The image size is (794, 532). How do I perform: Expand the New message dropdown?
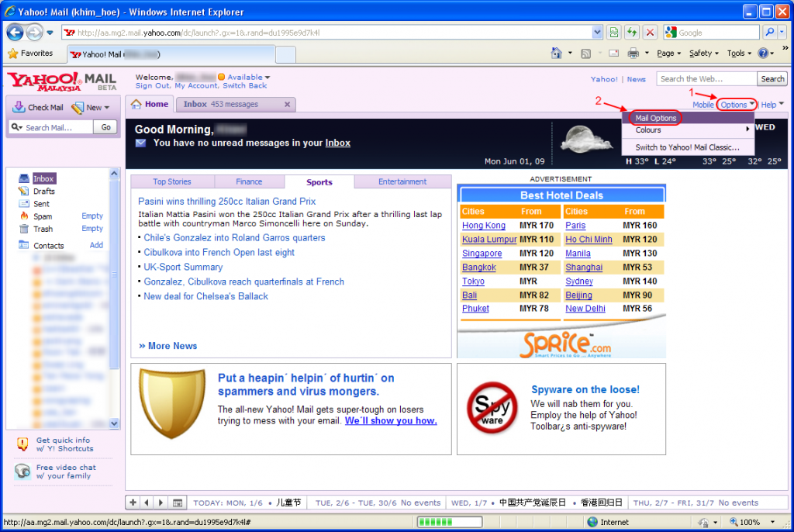click(x=107, y=108)
